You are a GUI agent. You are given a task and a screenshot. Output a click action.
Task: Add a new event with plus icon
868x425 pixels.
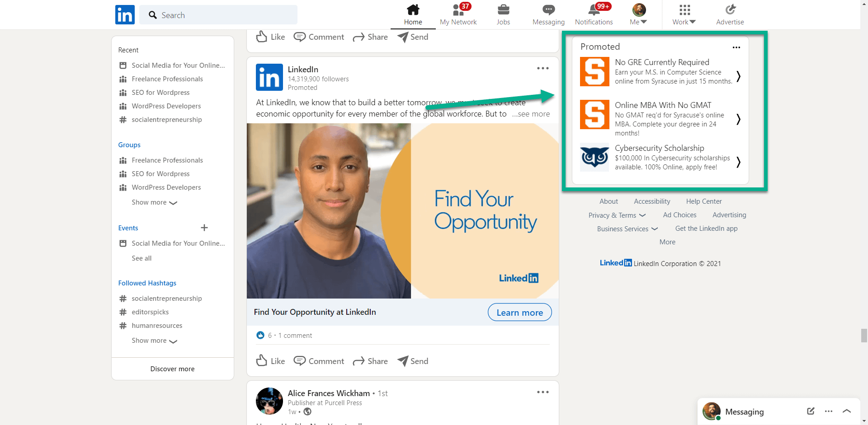204,228
